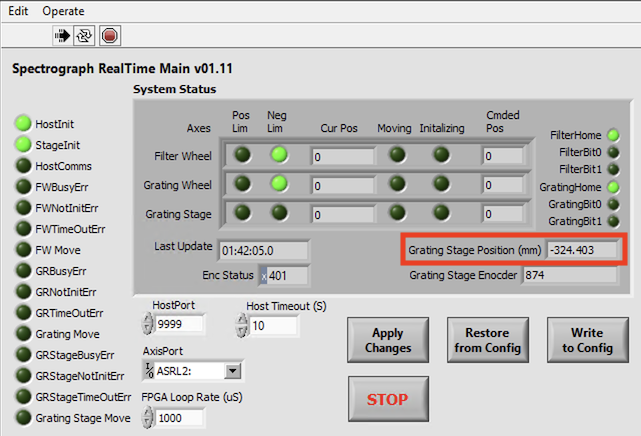Click the Host Timeout stepper arrows
This screenshot has width=641, height=436.
click(x=242, y=325)
